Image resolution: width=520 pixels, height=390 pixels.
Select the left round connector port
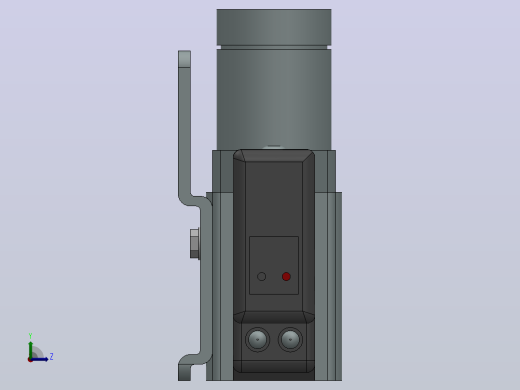click(x=257, y=339)
